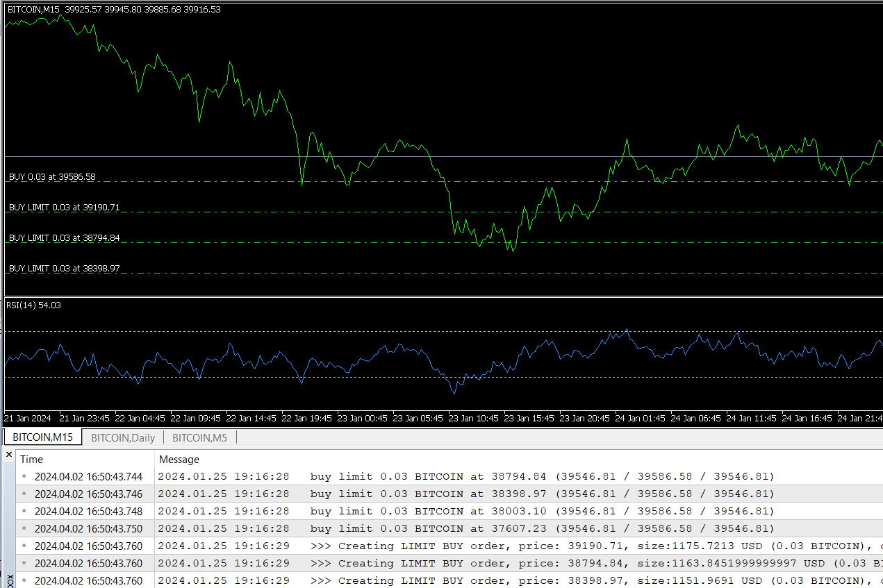Select the log row for buy limit at 37607.23
The image size is (883, 588).
[465, 528]
